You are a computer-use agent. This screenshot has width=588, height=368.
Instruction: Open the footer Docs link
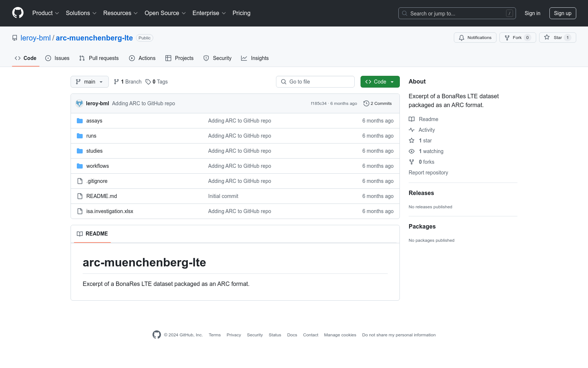292,335
